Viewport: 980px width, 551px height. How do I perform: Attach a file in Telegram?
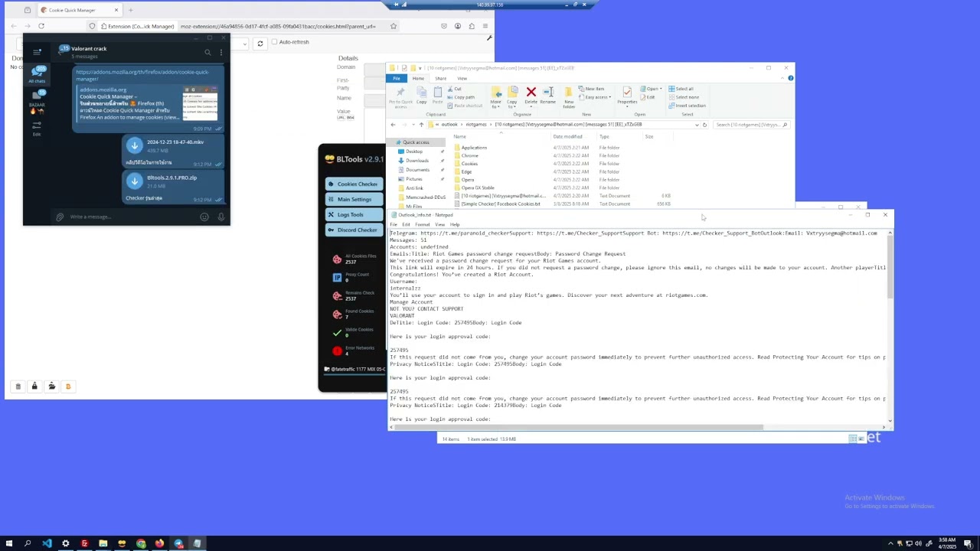tap(60, 217)
